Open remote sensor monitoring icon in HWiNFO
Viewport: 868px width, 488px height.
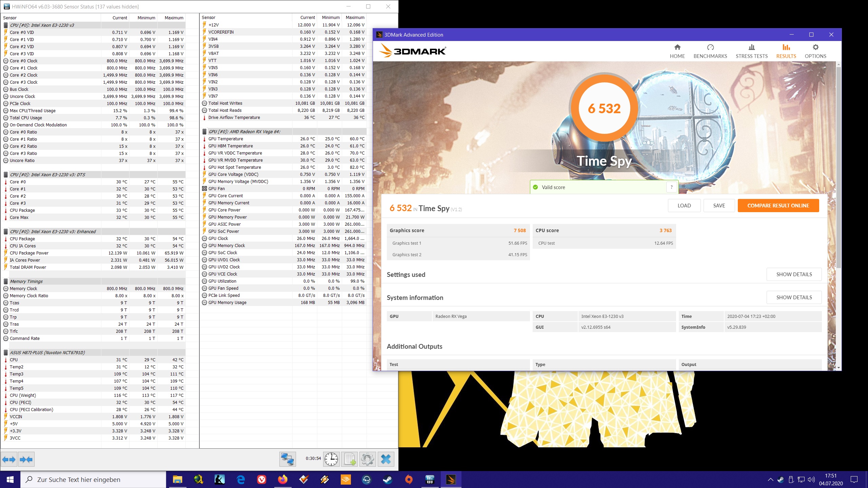(287, 459)
